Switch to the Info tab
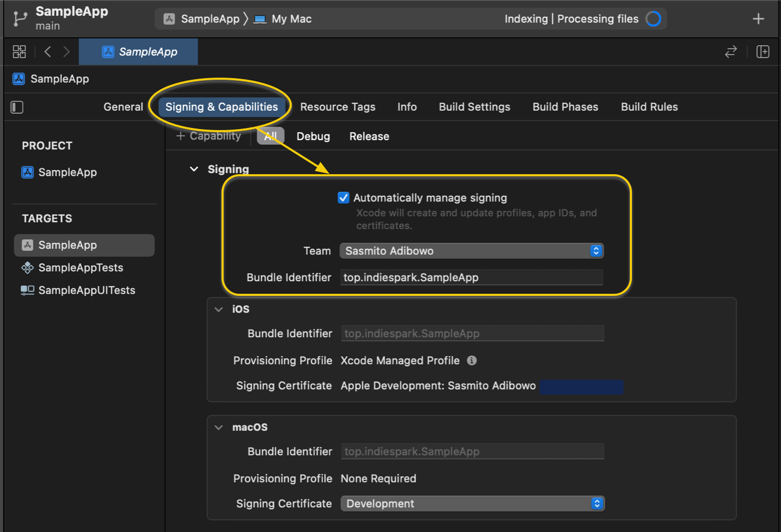 tap(407, 107)
